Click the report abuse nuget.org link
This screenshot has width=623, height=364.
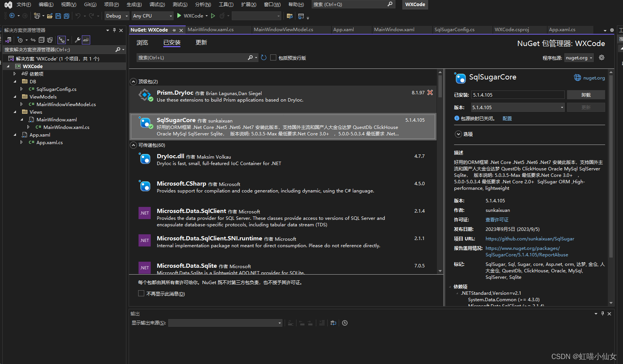pos(527,251)
